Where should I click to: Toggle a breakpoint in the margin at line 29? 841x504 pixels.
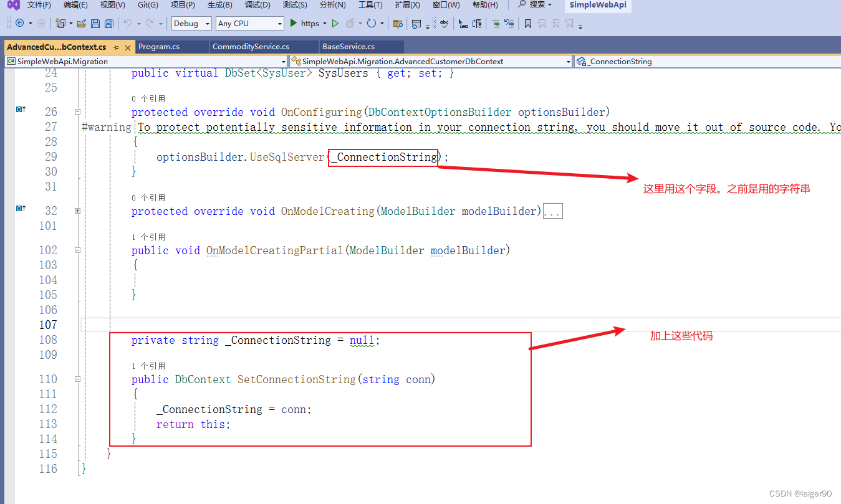point(9,157)
